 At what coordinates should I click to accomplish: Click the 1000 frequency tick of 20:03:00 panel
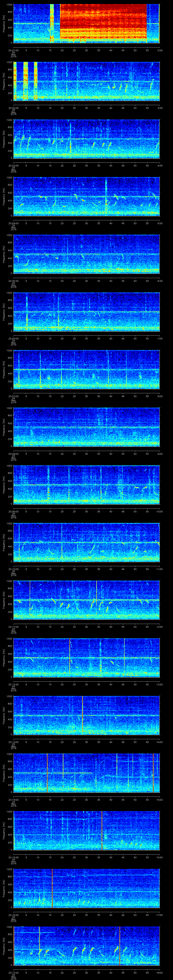click(9, 120)
